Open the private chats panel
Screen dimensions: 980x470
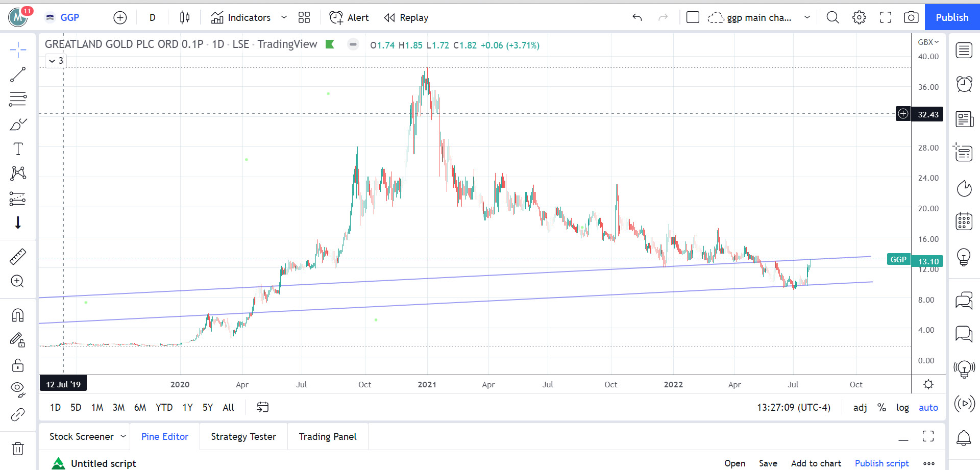(x=964, y=334)
